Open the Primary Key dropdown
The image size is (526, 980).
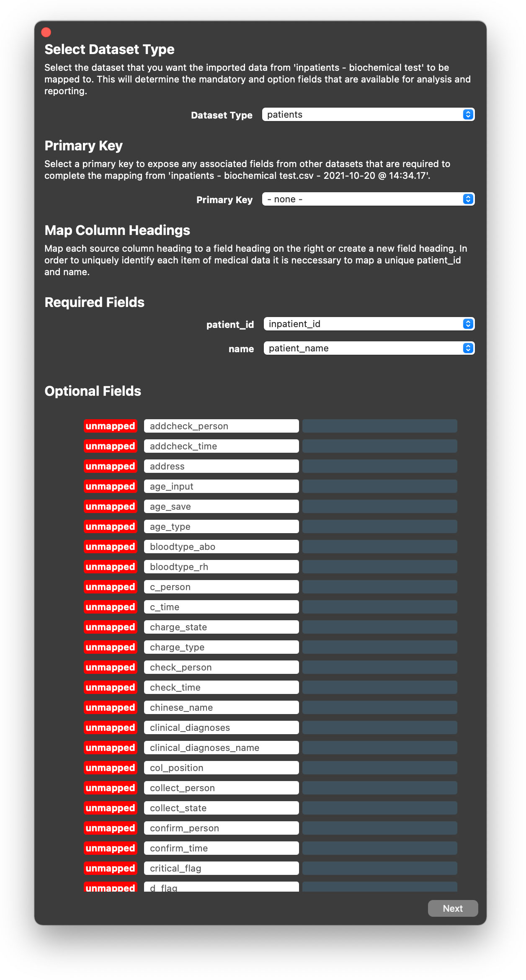368,199
